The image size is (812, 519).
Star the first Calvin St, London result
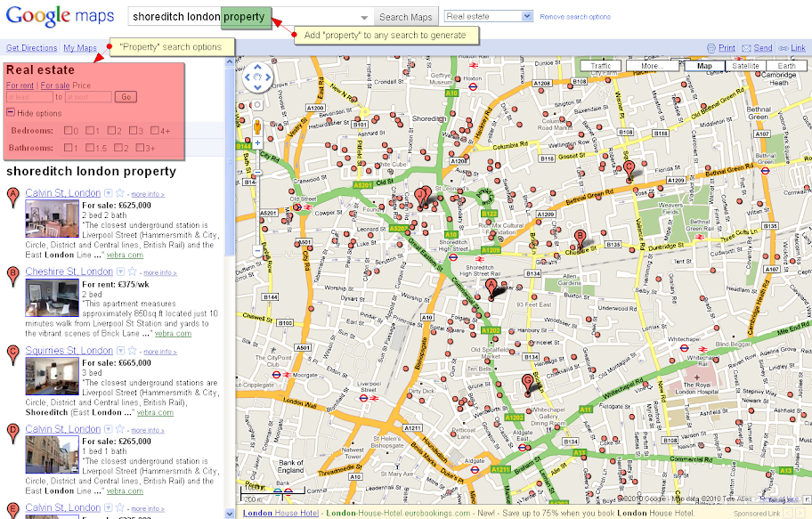pyautogui.click(x=120, y=193)
